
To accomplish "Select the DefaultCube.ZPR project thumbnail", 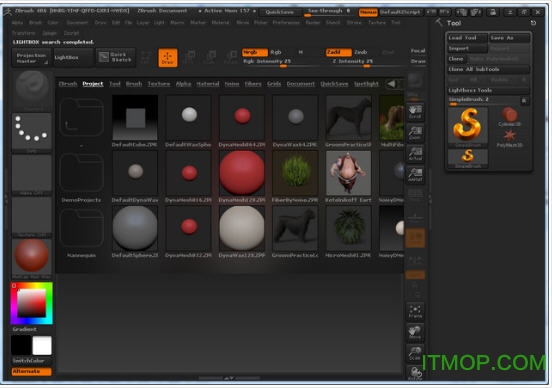I will coord(135,118).
